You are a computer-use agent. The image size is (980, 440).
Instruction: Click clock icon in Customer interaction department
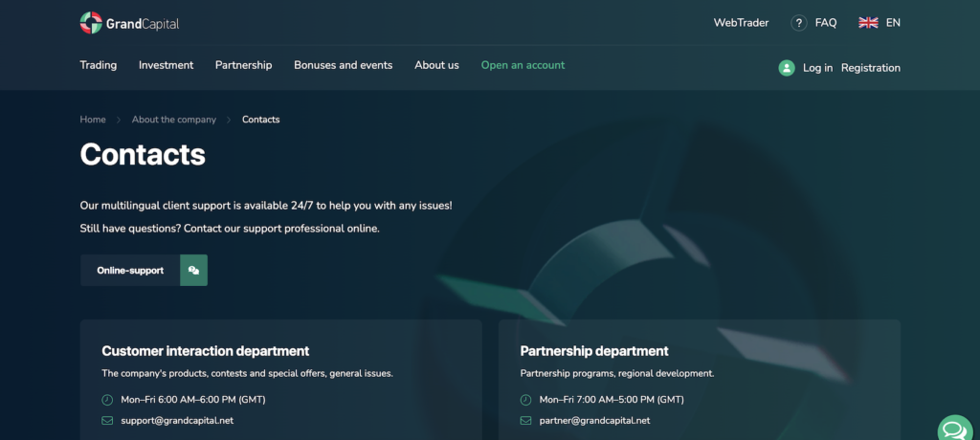(107, 400)
